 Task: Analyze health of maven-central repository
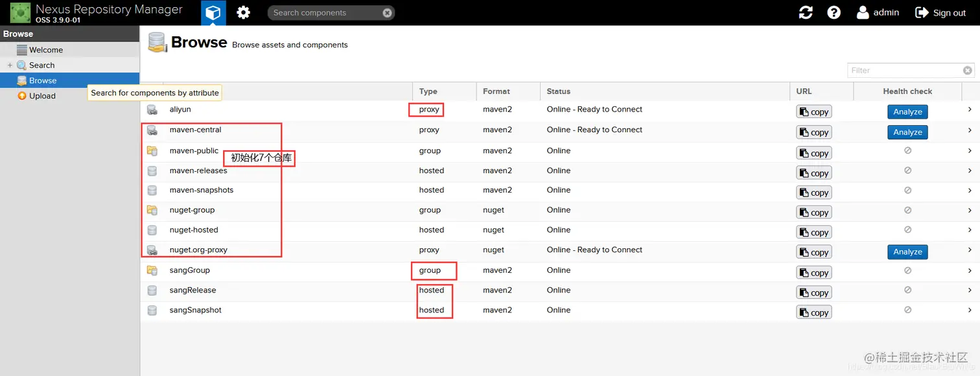tap(907, 132)
